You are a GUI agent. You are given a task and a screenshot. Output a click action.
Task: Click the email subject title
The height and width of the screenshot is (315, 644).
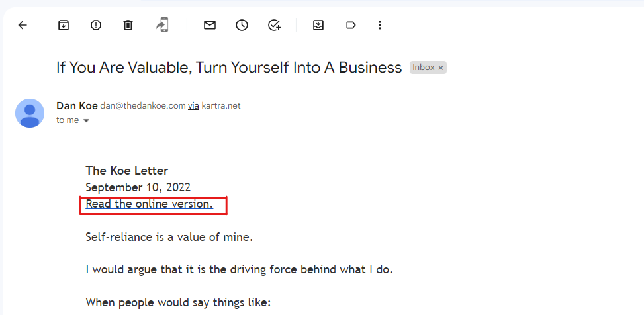click(x=229, y=67)
